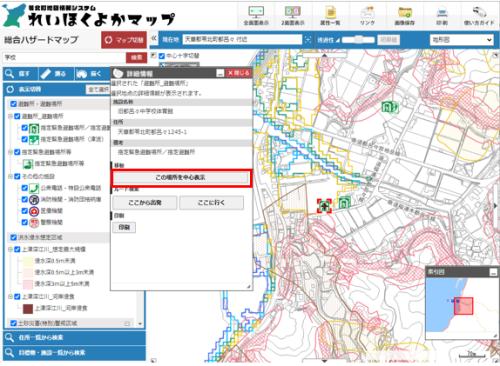Open the 属性一覧 attribute list icon
500x366 pixels.
pos(330,12)
